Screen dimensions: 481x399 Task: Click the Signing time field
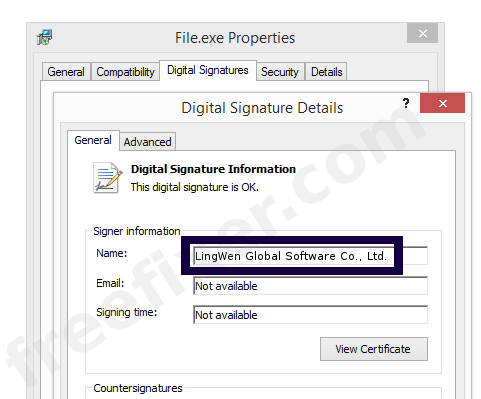[310, 315]
